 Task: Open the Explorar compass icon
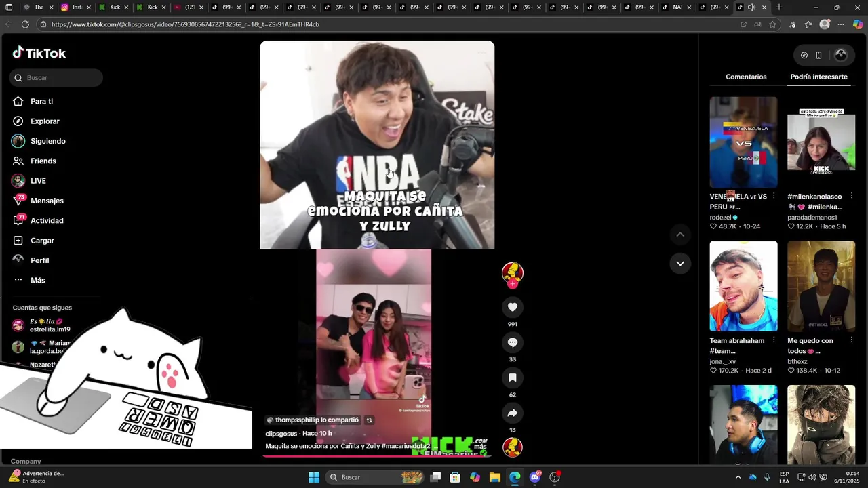click(x=18, y=121)
